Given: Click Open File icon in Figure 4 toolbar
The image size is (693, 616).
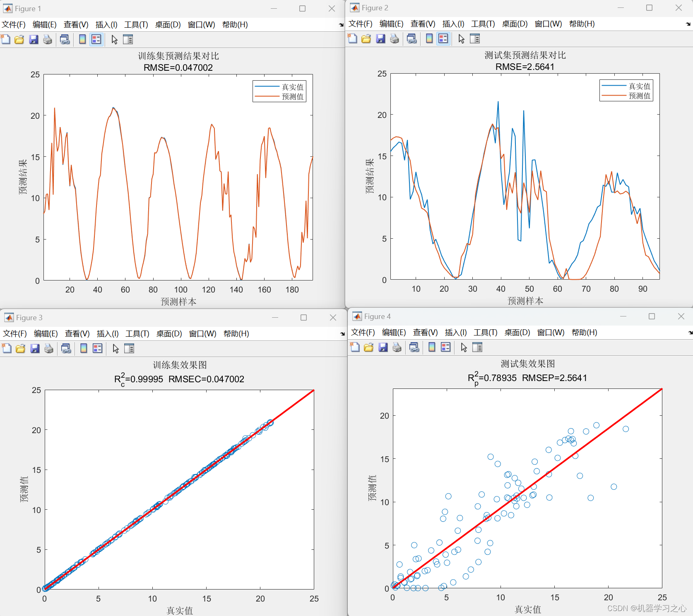Looking at the screenshot, I should [x=369, y=347].
